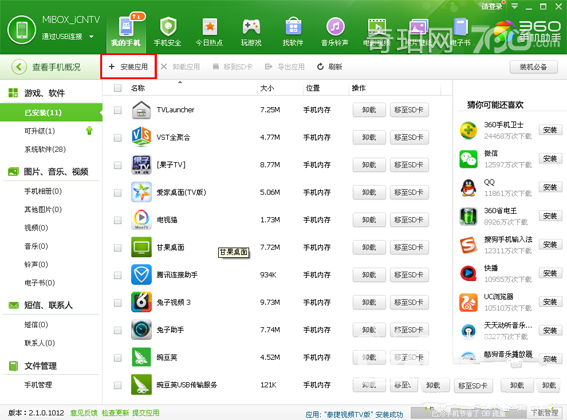Open 下载管理 in status bar

tap(544, 412)
